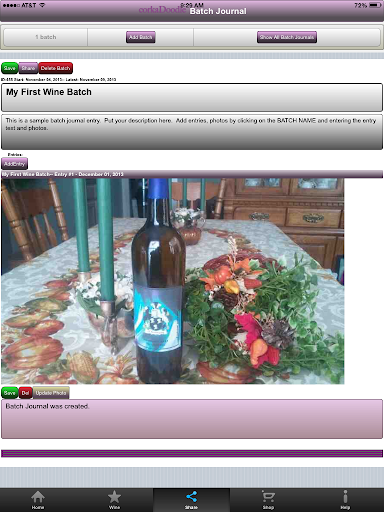Click the Update Photo button
The image size is (384, 512).
51,393
